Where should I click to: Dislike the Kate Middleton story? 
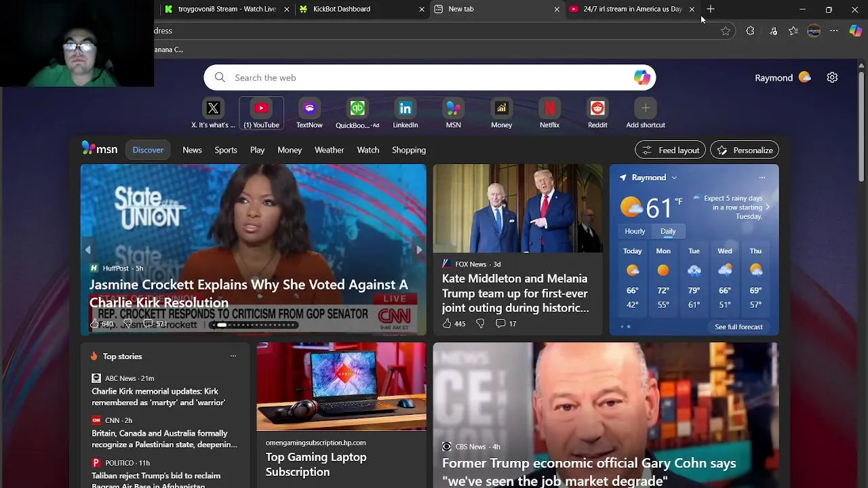(480, 323)
